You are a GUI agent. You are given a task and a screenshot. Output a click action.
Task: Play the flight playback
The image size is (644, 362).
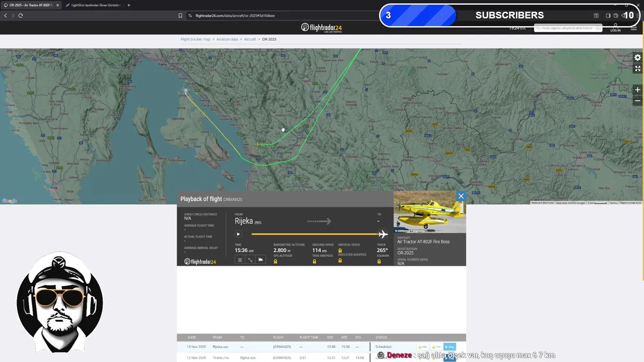(x=238, y=234)
